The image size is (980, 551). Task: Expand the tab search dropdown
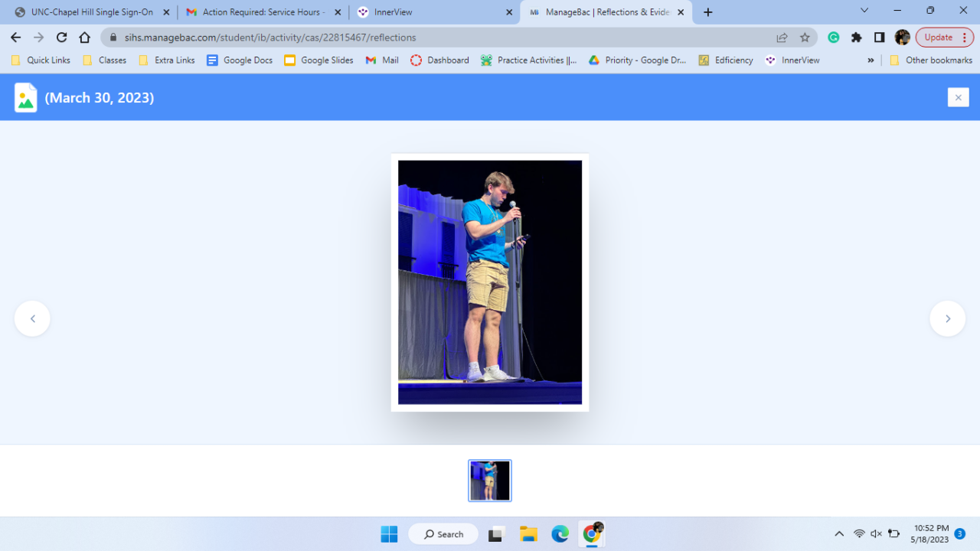pyautogui.click(x=864, y=11)
